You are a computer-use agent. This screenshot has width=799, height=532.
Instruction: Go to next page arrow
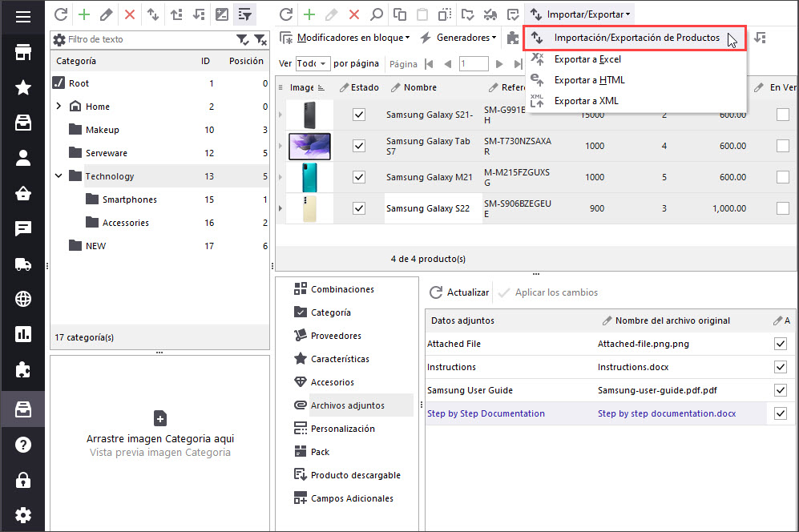point(499,64)
